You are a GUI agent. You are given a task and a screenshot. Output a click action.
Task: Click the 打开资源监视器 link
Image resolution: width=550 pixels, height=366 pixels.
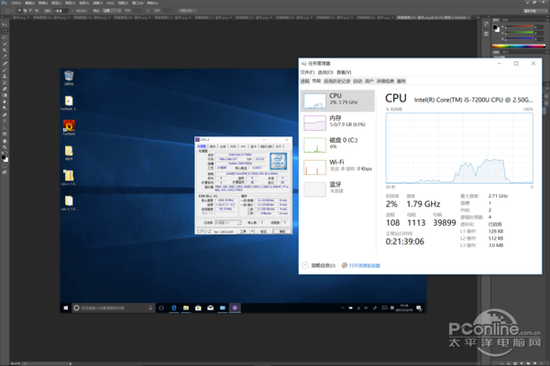click(361, 265)
